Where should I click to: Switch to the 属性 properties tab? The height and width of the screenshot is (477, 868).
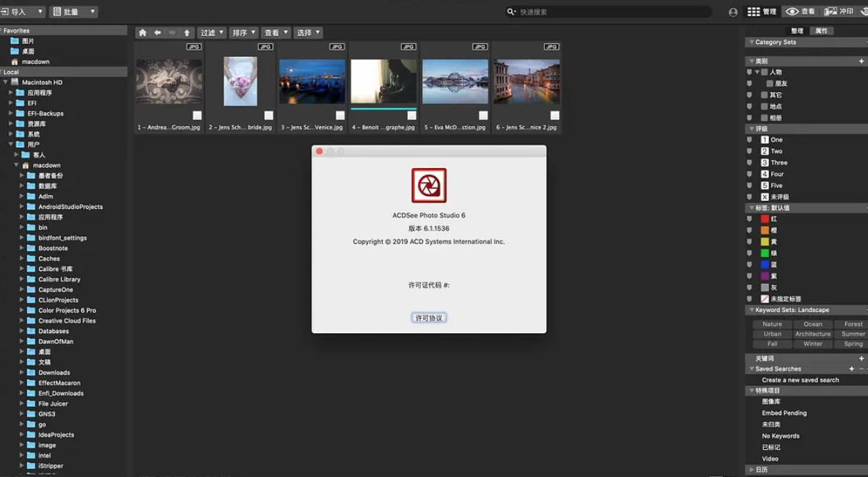(822, 31)
